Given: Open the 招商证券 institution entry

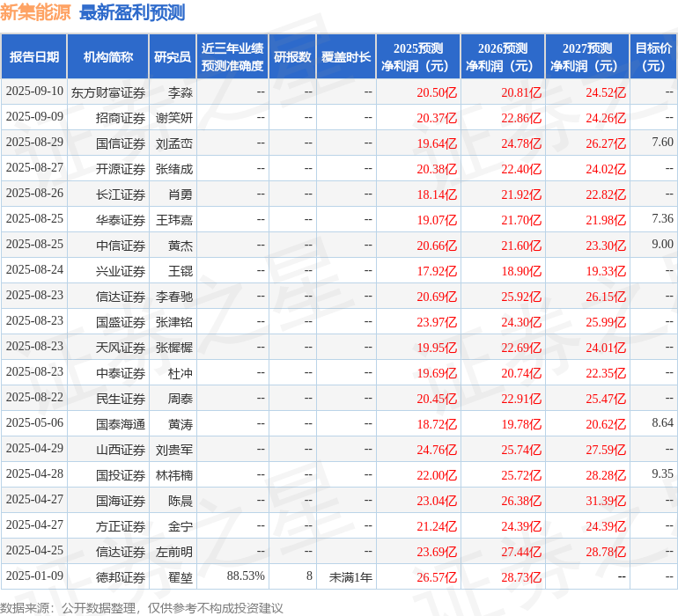Looking at the screenshot, I should click(121, 118).
